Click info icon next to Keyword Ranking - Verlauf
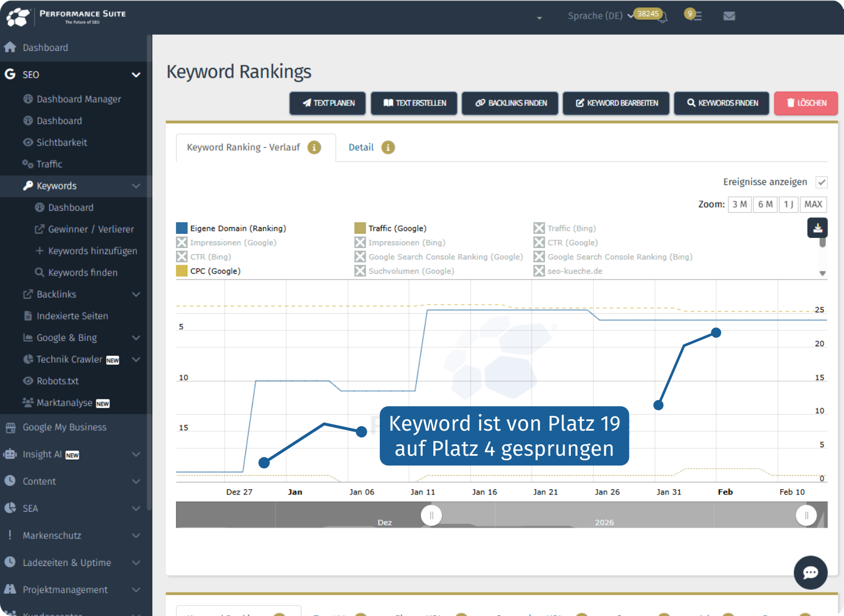 coord(314,148)
